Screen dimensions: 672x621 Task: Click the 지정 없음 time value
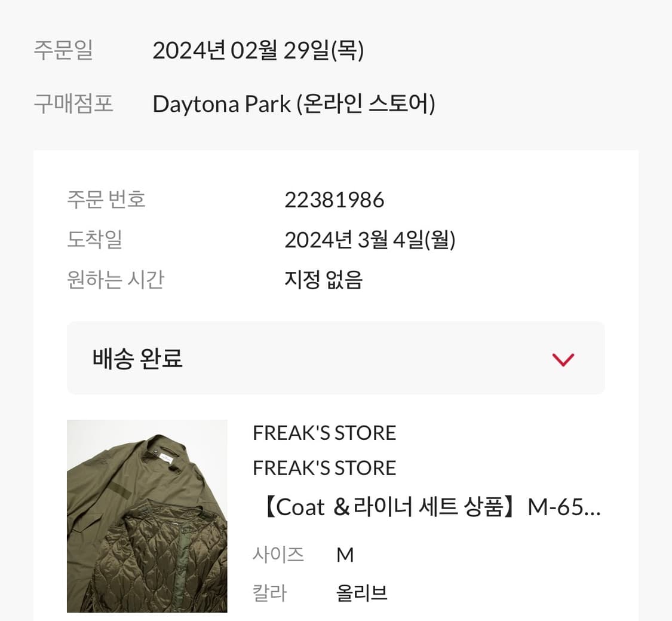[x=323, y=280]
